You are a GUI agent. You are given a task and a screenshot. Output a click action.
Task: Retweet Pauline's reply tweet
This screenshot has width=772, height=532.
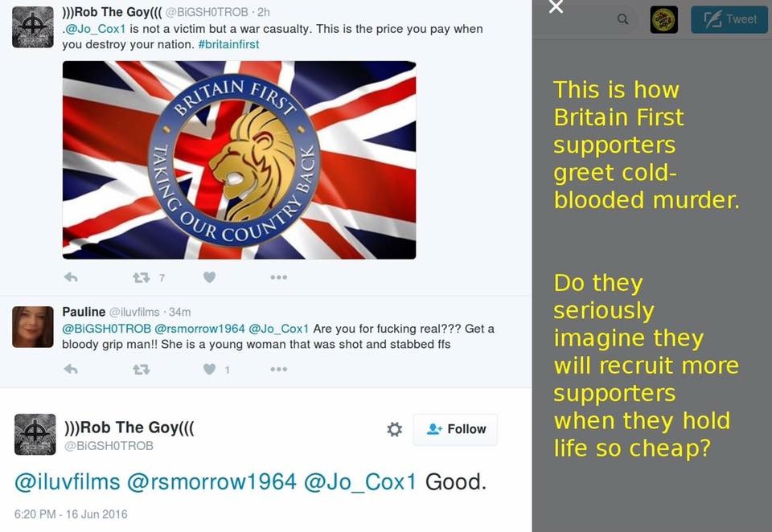coord(142,369)
